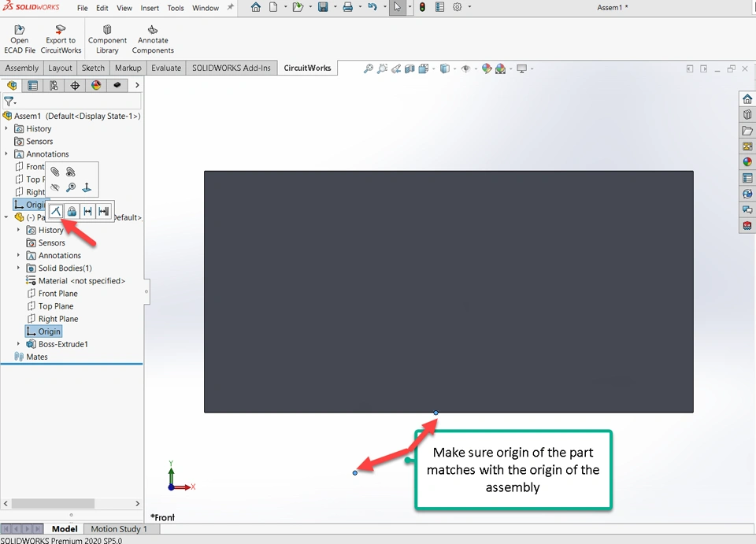Image resolution: width=756 pixels, height=544 pixels.
Task: Click Zoom to Fit in view toolbar
Action: point(369,68)
